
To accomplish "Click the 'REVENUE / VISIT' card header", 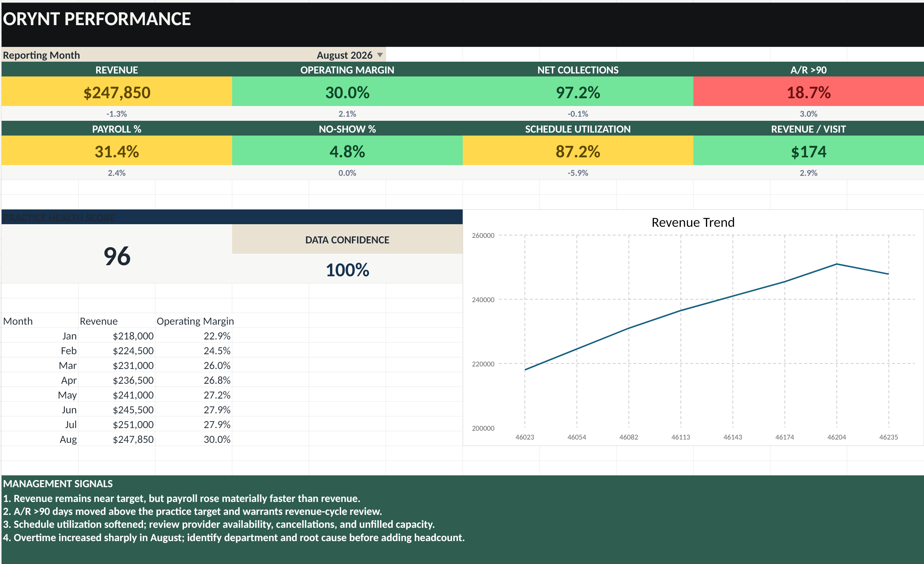I will (809, 129).
